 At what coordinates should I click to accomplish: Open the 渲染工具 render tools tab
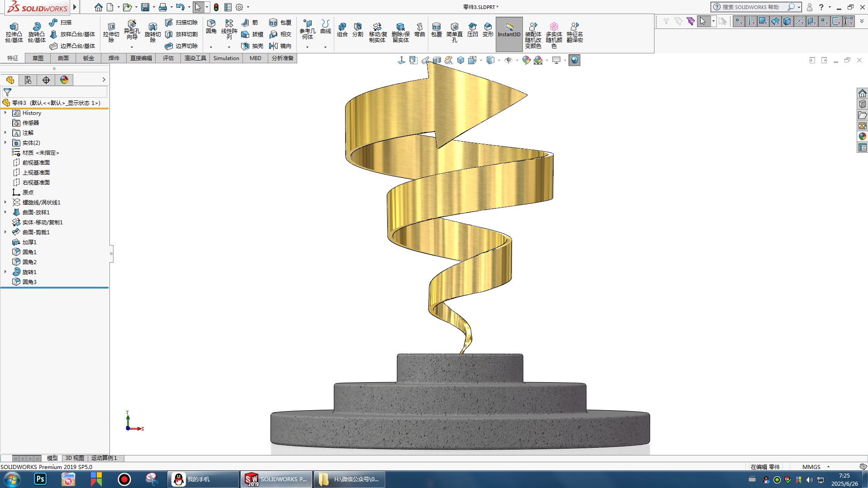tap(195, 58)
